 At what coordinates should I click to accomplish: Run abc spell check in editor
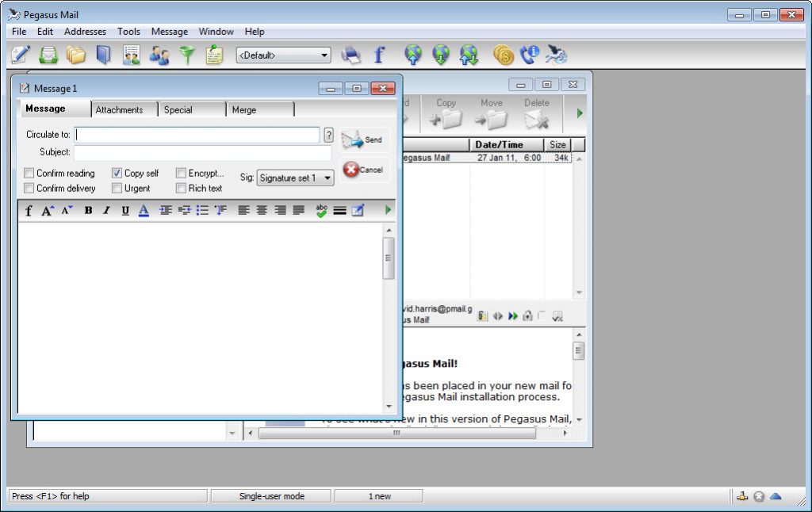(321, 210)
